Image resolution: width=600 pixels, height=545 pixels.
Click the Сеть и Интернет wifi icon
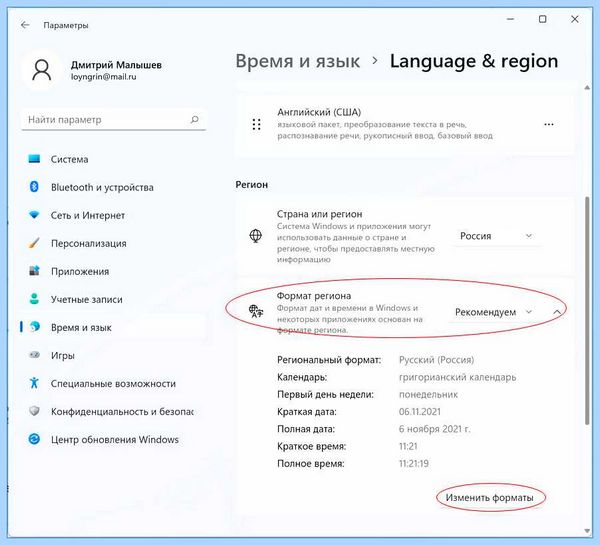click(34, 215)
